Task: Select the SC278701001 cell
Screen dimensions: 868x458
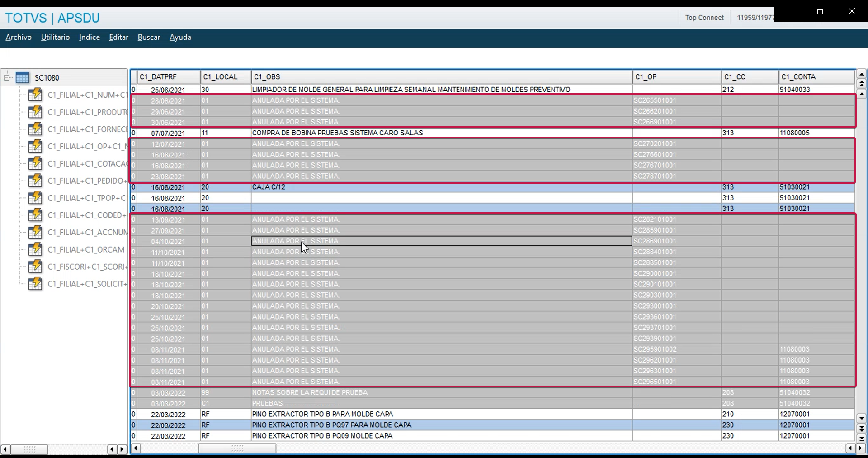Action: coord(677,177)
